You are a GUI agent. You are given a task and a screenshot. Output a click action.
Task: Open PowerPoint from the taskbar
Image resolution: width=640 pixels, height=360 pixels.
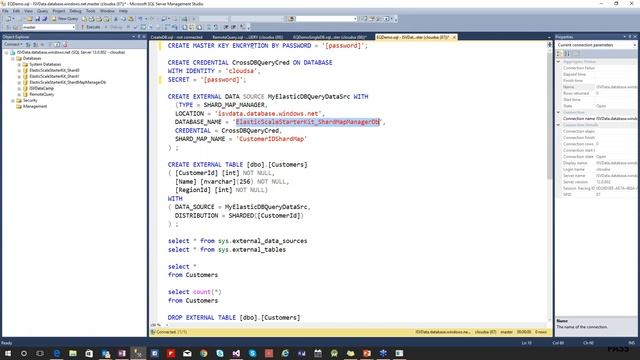pos(367,353)
